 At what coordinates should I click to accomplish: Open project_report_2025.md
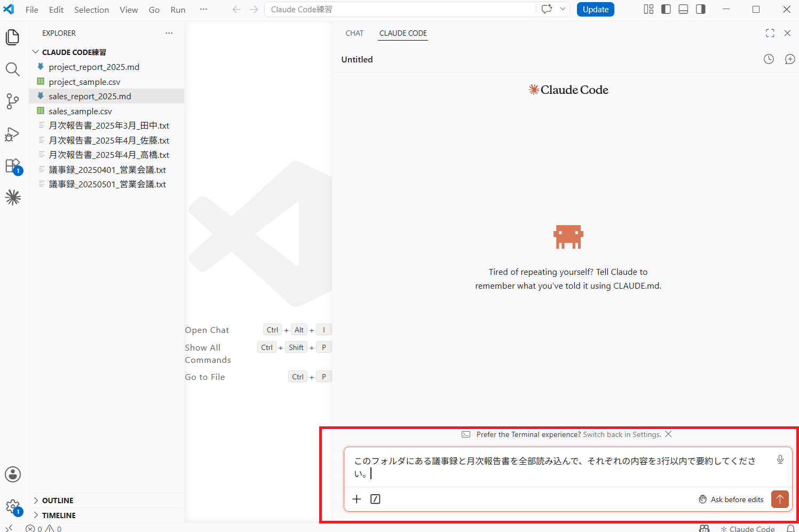107,67
